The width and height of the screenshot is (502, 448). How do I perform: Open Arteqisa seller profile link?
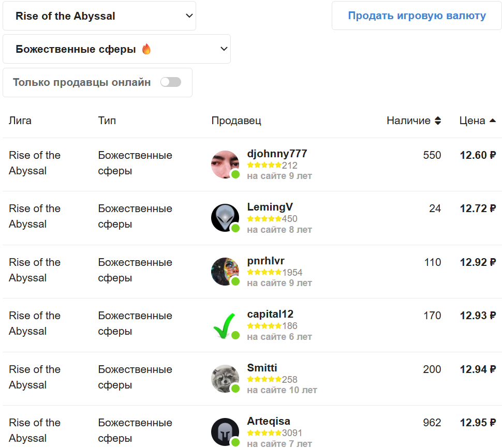(x=269, y=421)
